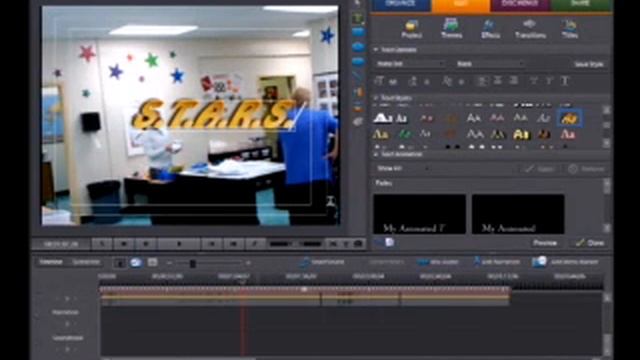This screenshot has width=640, height=360.
Task: Click the font size icon in Text Options
Action: pos(379,81)
